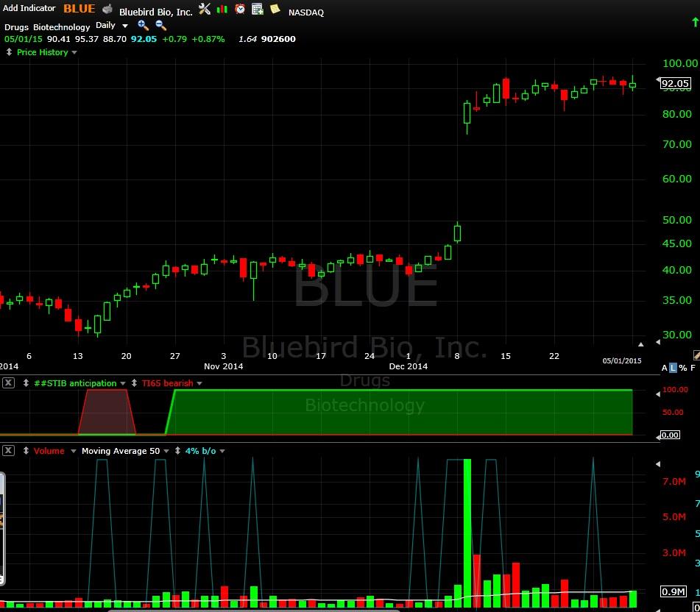The image size is (700, 612).
Task: Click the move arrows beside Volume
Action: [x=26, y=451]
